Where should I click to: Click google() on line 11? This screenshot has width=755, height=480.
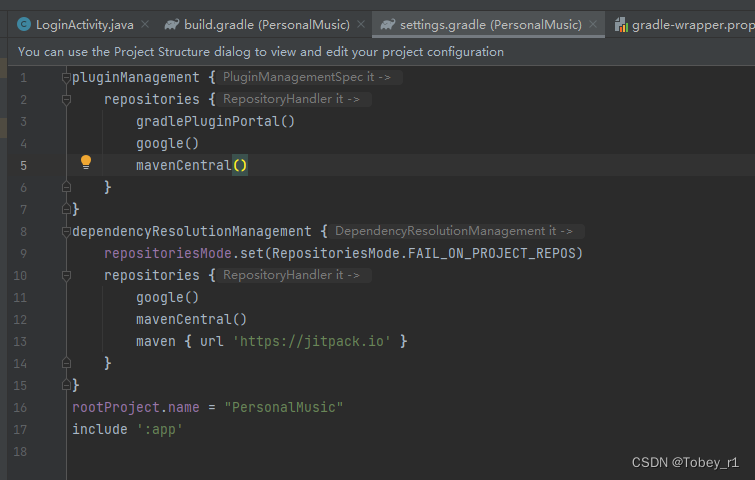[167, 298]
